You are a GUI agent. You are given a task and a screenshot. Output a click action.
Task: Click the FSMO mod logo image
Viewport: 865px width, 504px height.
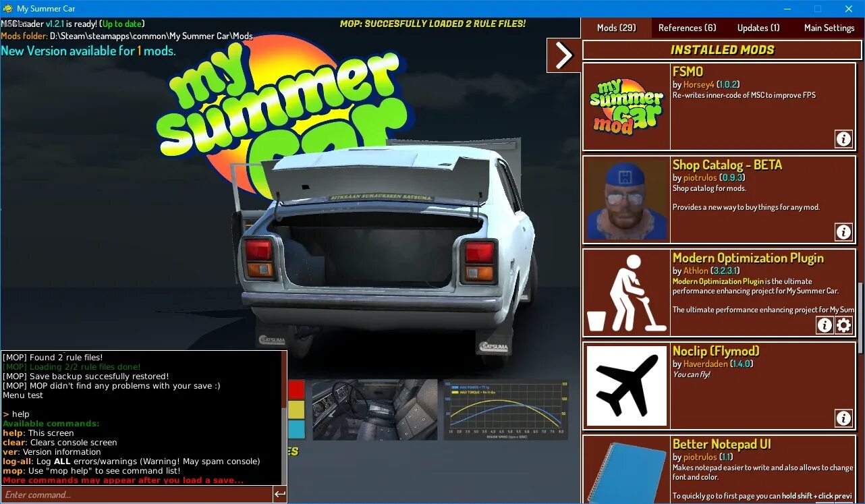click(x=627, y=107)
